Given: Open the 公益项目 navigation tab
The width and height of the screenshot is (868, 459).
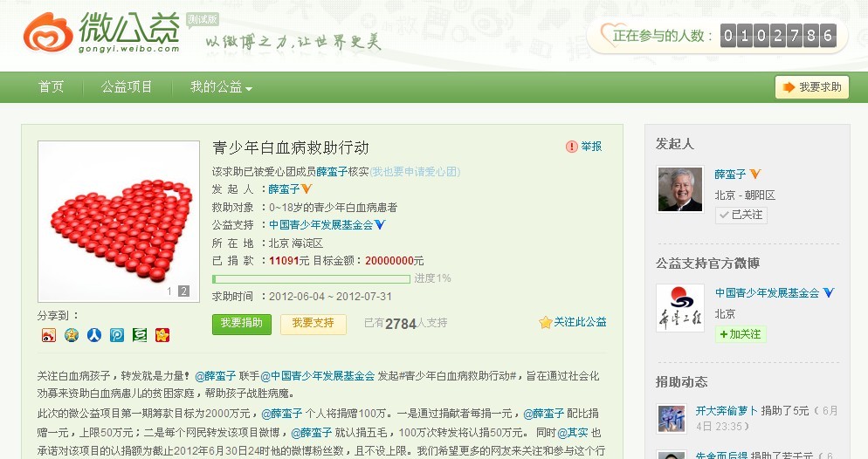Looking at the screenshot, I should [127, 87].
